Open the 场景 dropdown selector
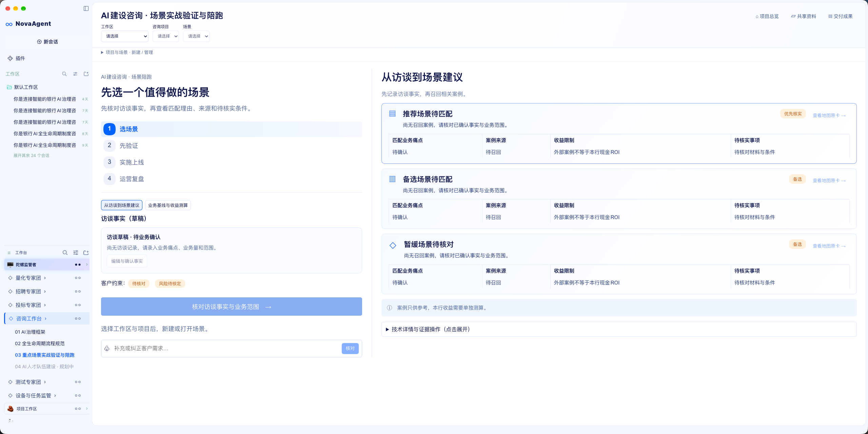This screenshot has width=868, height=434. click(196, 36)
